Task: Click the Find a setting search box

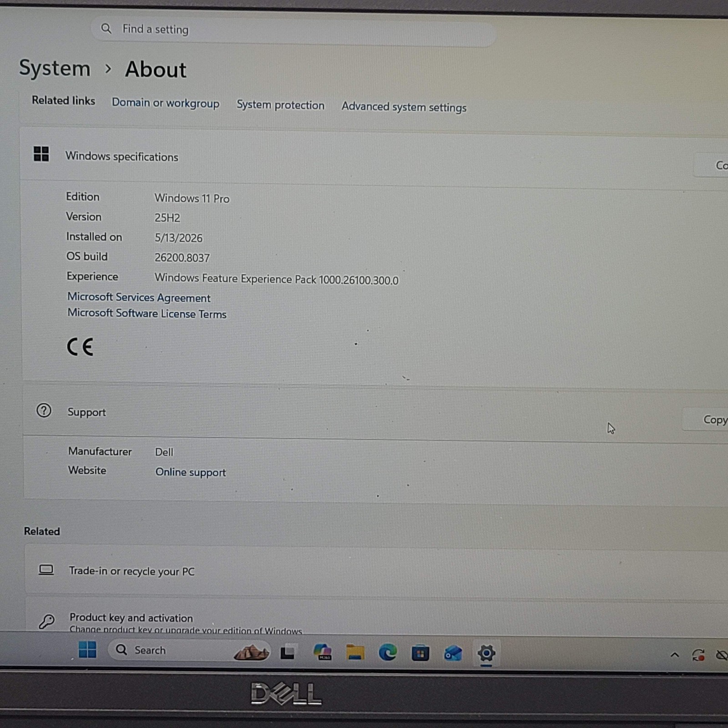Action: coord(293,31)
